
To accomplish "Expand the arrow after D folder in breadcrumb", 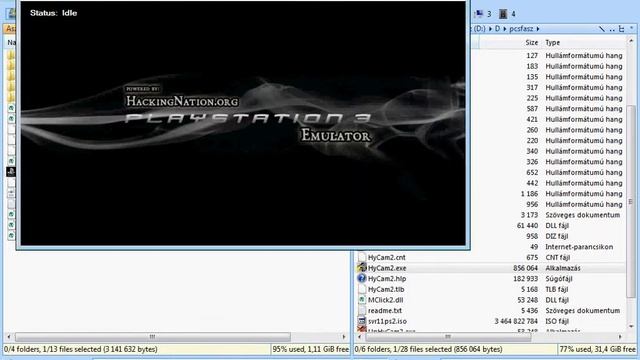I will tap(504, 29).
